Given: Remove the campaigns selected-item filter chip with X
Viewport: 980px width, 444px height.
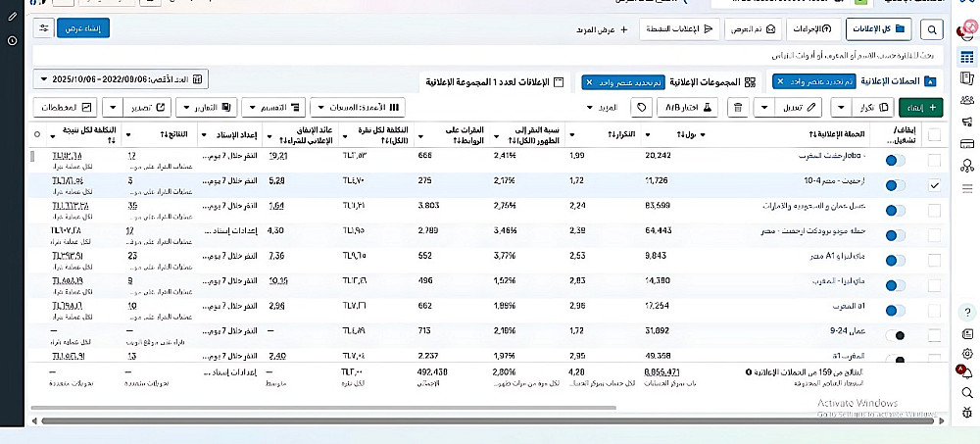Looking at the screenshot, I should point(781,82).
